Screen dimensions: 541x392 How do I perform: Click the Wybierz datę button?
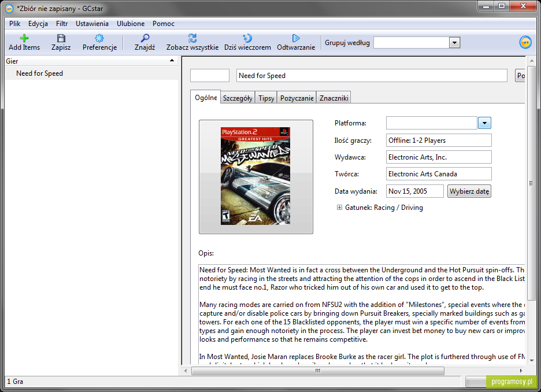(x=469, y=191)
